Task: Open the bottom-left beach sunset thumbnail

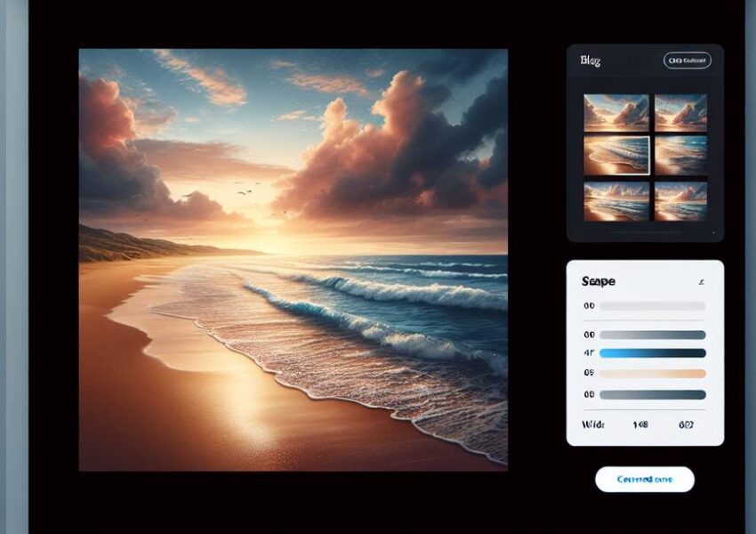Action: (616, 201)
